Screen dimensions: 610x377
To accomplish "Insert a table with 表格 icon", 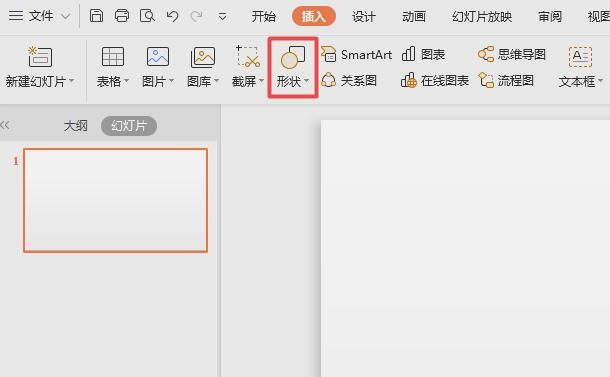I will [x=113, y=57].
